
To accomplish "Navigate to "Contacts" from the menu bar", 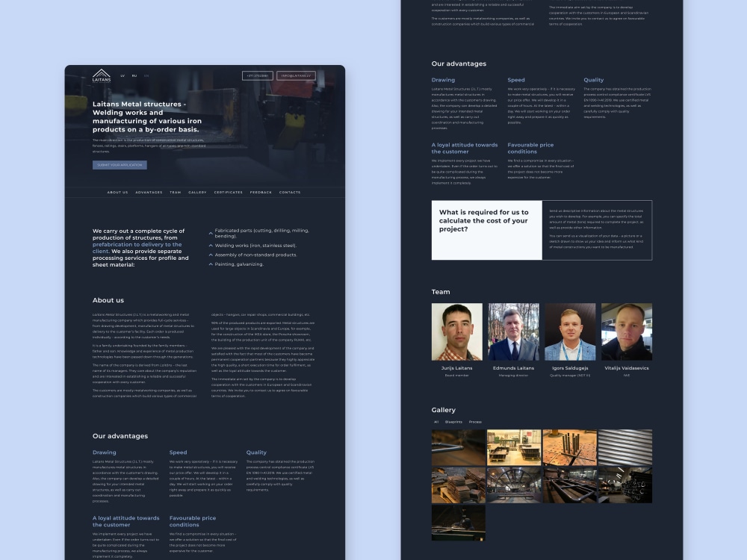I will click(x=290, y=192).
